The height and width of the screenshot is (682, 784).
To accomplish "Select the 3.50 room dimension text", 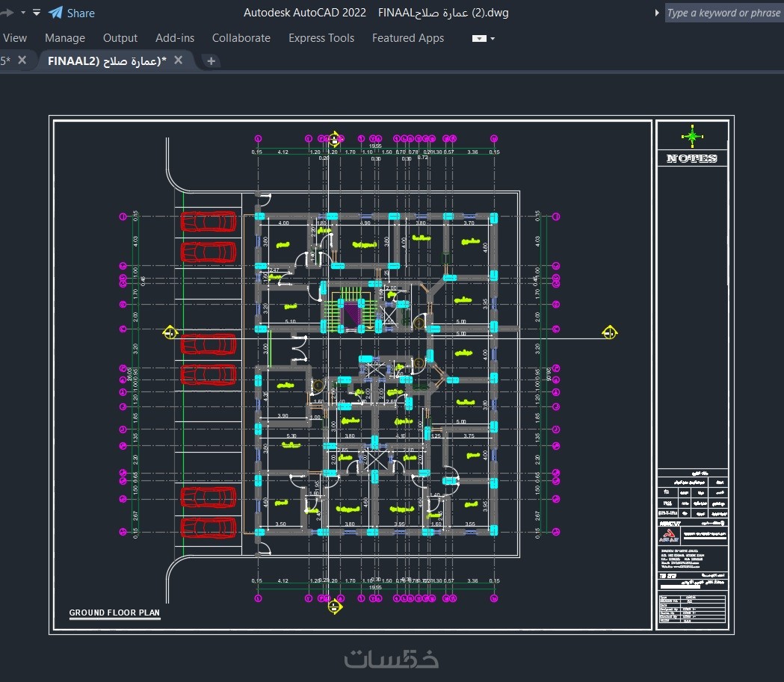I will 280,524.
